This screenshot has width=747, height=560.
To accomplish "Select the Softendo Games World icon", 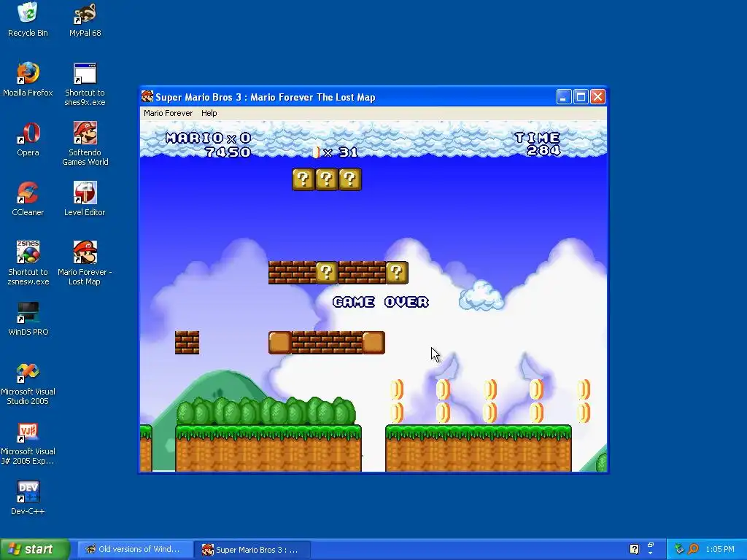I will coord(85,144).
